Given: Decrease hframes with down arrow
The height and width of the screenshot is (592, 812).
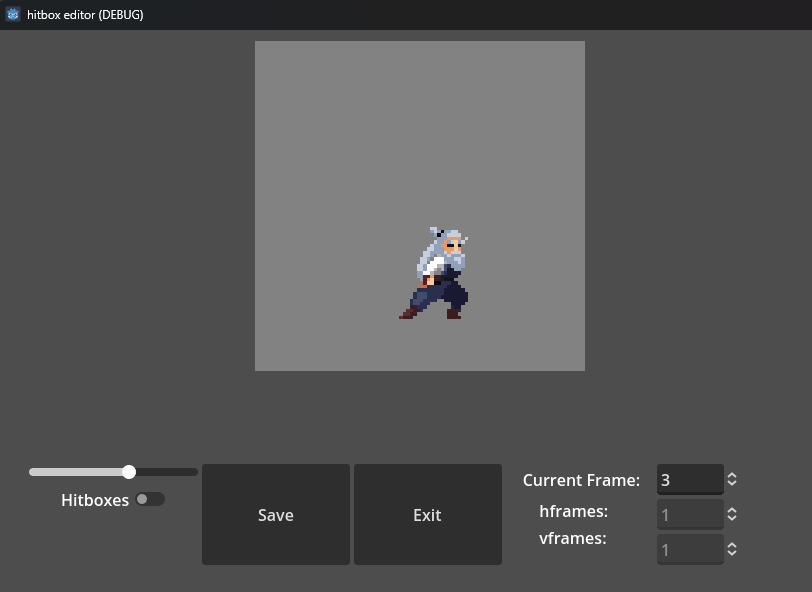Looking at the screenshot, I should click(x=732, y=518).
